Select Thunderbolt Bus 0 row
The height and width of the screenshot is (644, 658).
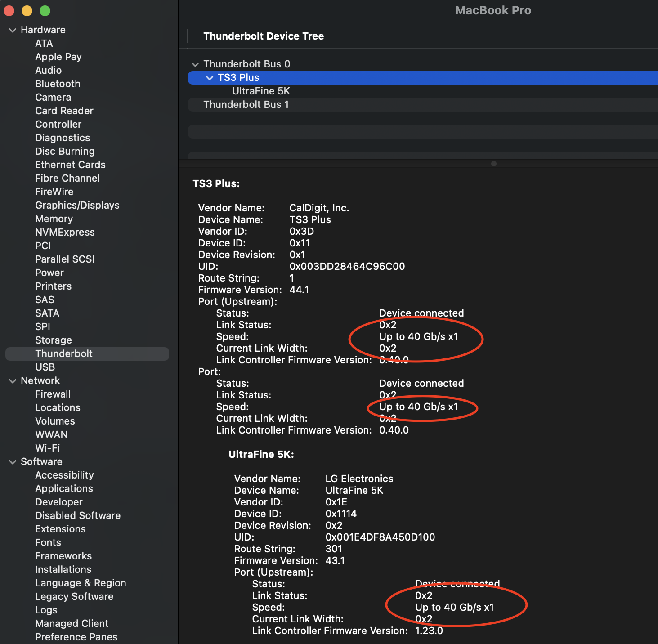423,64
